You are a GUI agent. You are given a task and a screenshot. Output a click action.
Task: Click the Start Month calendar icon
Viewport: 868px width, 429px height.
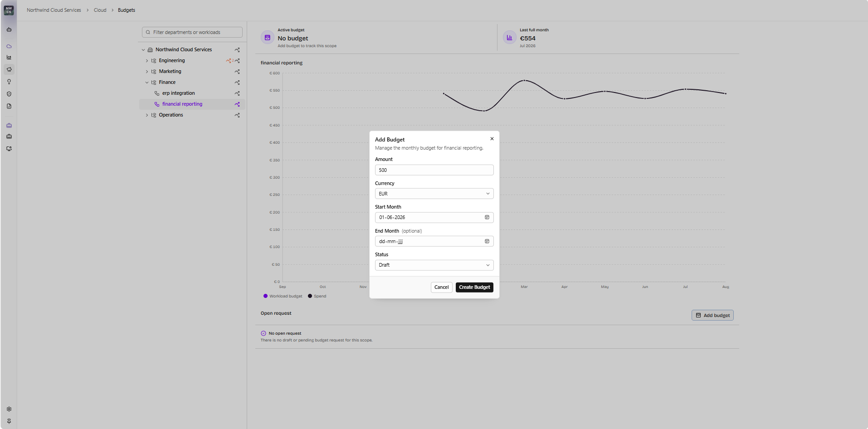click(x=487, y=217)
